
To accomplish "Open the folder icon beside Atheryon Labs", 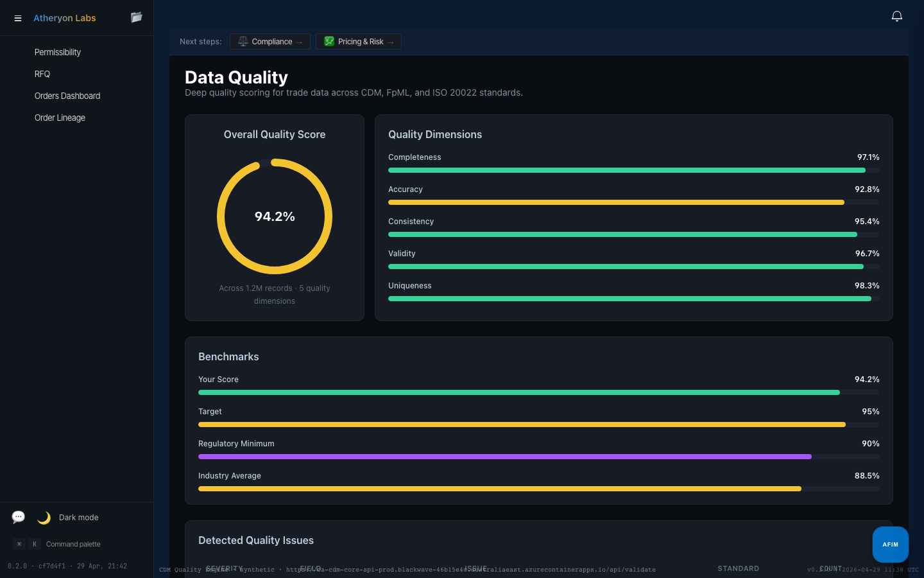I will (x=137, y=17).
